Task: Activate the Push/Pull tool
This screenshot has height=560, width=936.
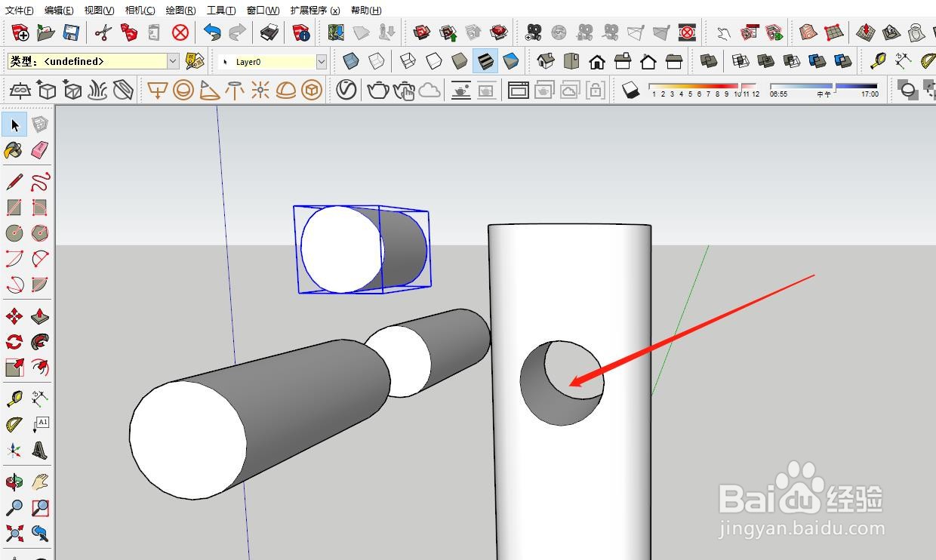Action: click(40, 316)
